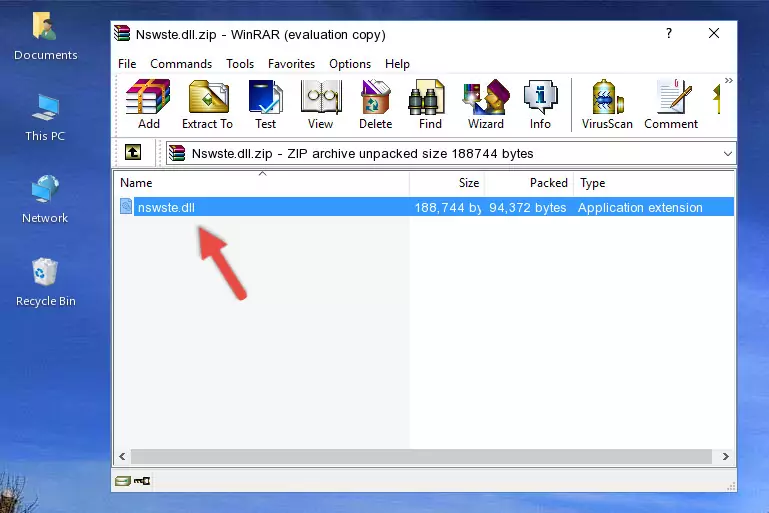Close the WinRAR window
The width and height of the screenshot is (769, 513).
click(x=714, y=33)
